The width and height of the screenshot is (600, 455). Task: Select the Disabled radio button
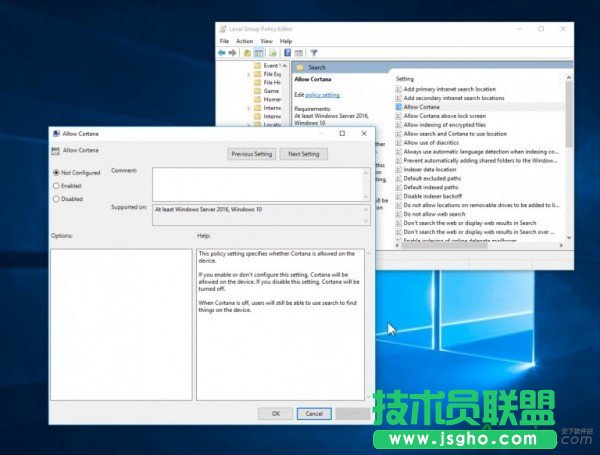click(x=56, y=199)
